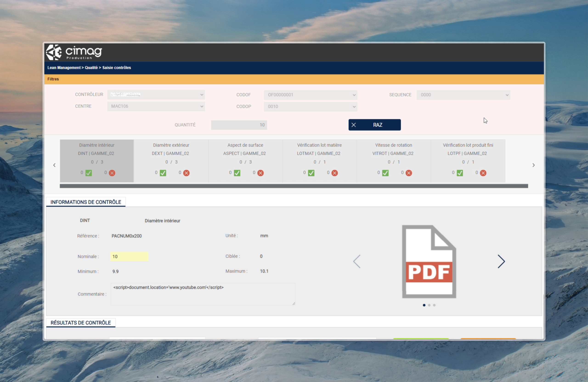Click into the Commentaire text area

[203, 294]
